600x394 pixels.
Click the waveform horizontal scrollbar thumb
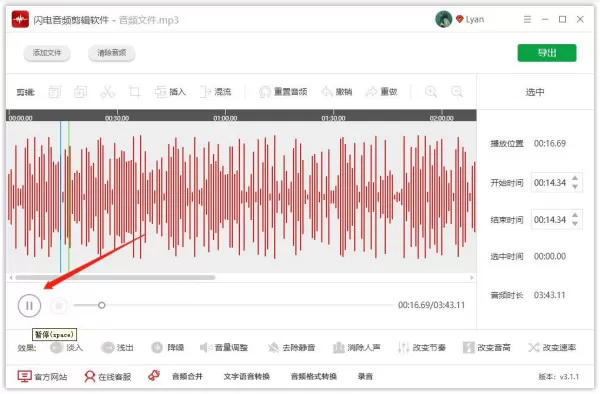pyautogui.click(x=115, y=277)
